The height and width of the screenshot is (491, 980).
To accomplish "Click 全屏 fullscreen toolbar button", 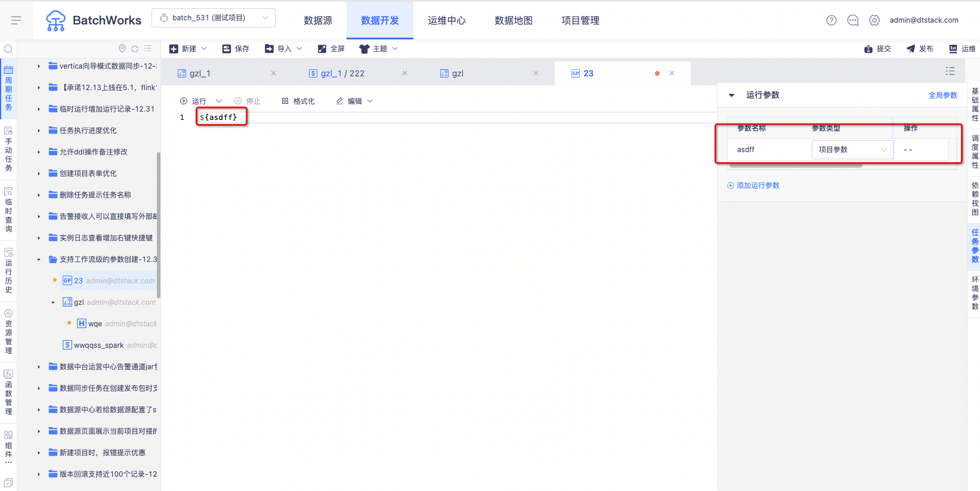I will coord(331,49).
